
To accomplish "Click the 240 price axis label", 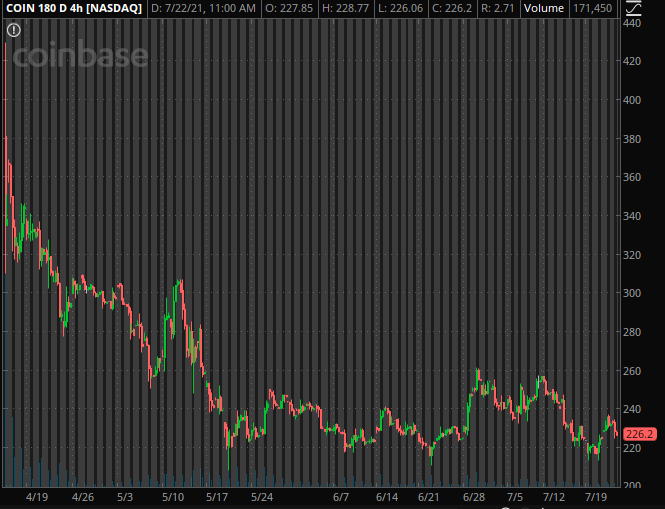I will click(x=632, y=409).
